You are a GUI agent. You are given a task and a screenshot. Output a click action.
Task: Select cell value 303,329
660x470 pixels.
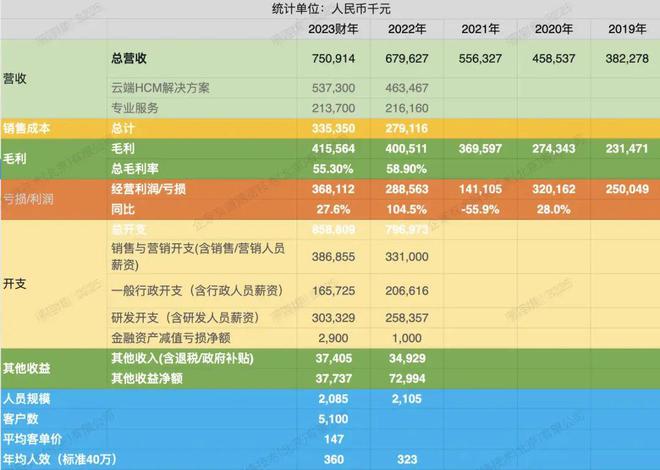[x=333, y=318]
